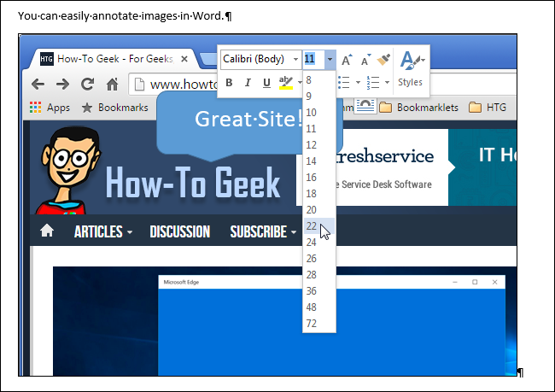The image size is (555, 392).
Task: Expand the Bullets dropdown arrow
Action: coord(358,83)
